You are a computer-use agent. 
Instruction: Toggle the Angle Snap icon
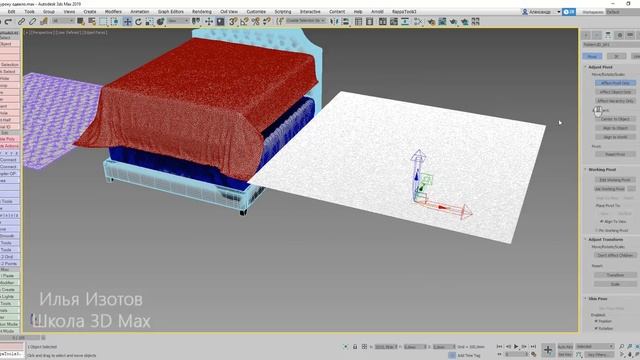point(244,21)
